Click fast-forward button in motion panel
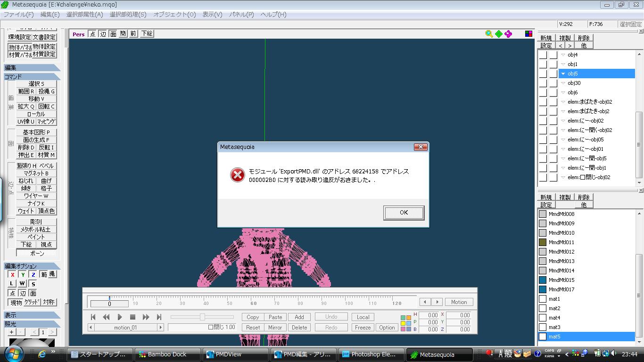Screen dimensions: 644x362 tap(146, 317)
